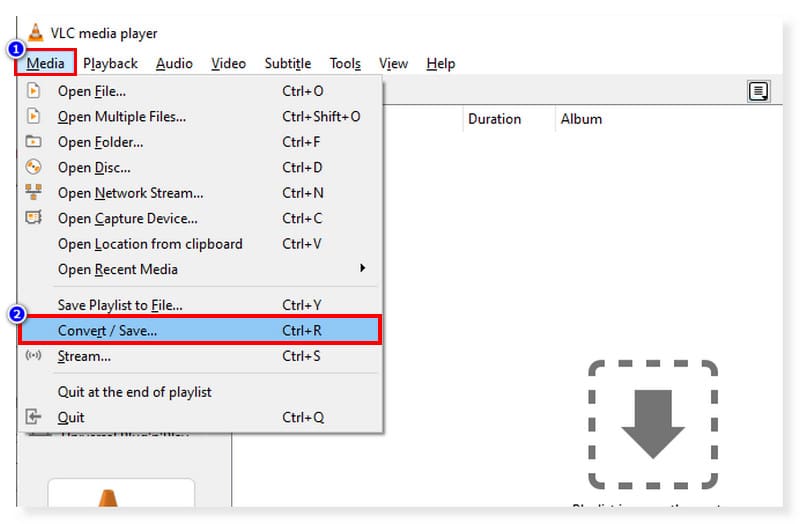Click the Open File icon

[34, 91]
